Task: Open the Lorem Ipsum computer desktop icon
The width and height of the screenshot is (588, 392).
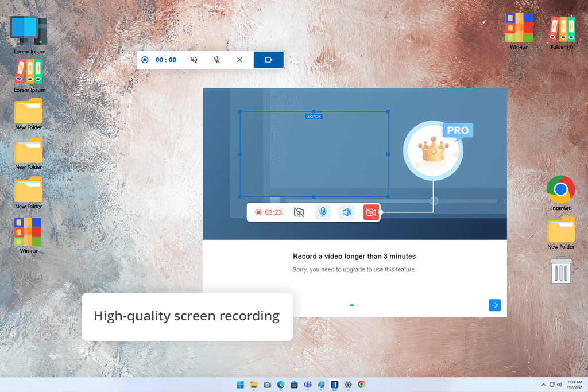Action: pos(29,35)
